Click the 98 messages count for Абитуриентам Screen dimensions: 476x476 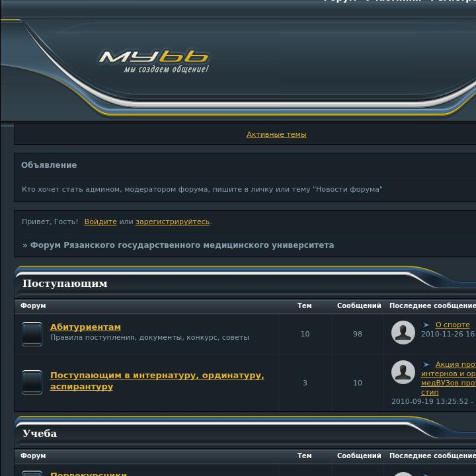tap(358, 334)
